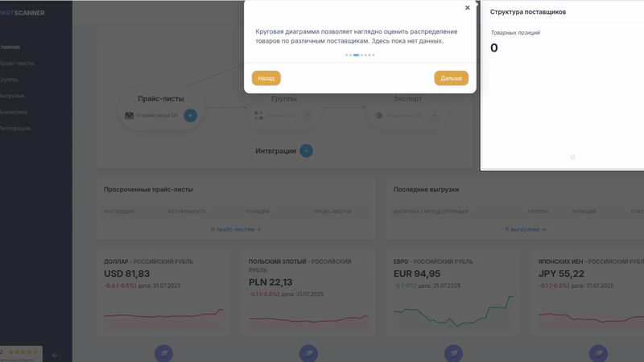This screenshot has width=644, height=362.
Task: Click the plus icon in Группы node
Action: click(308, 115)
